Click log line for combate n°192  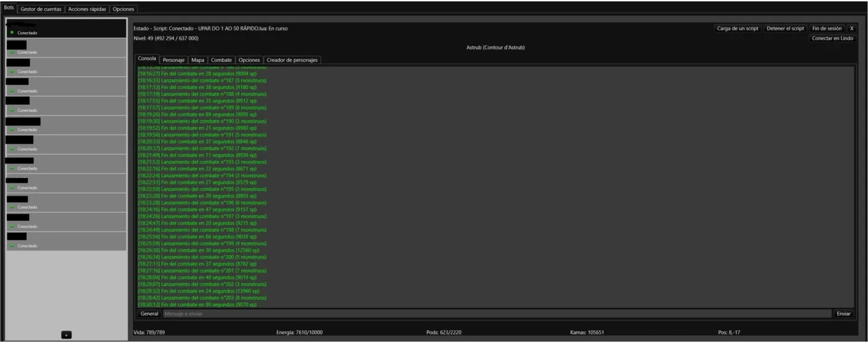pyautogui.click(x=202, y=149)
